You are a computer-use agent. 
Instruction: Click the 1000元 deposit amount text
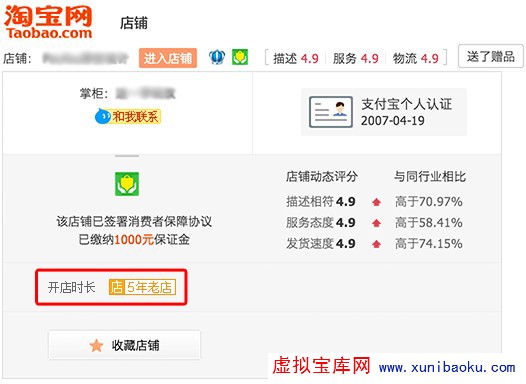[x=134, y=239]
